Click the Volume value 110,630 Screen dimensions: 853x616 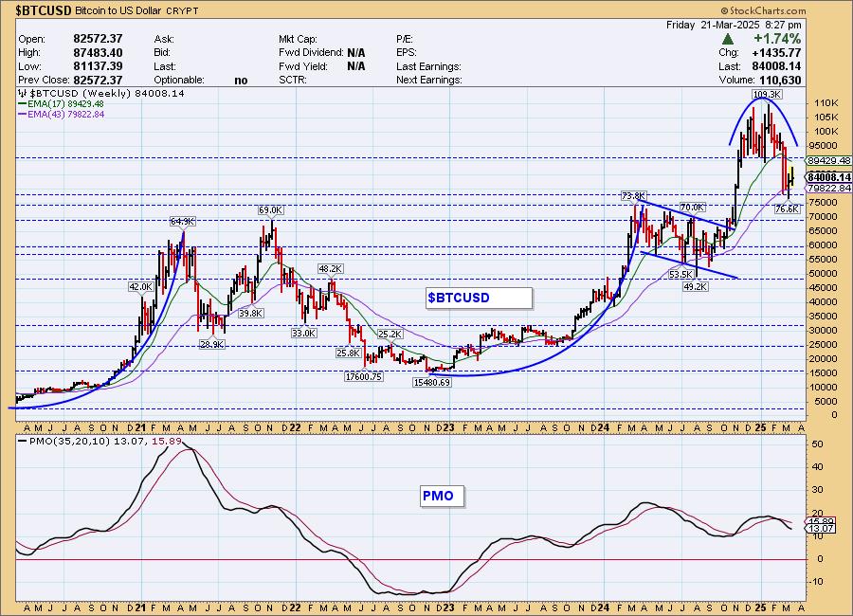[x=781, y=81]
